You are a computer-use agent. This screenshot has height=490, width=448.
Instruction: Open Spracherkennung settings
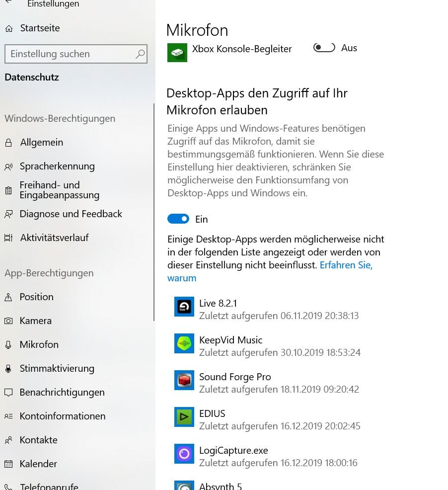pyautogui.click(x=57, y=166)
